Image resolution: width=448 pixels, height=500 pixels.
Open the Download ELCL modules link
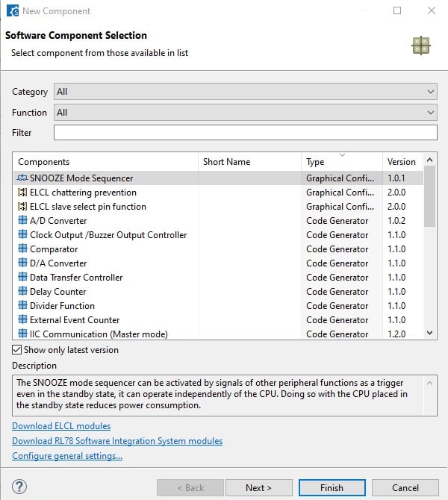pyautogui.click(x=61, y=426)
